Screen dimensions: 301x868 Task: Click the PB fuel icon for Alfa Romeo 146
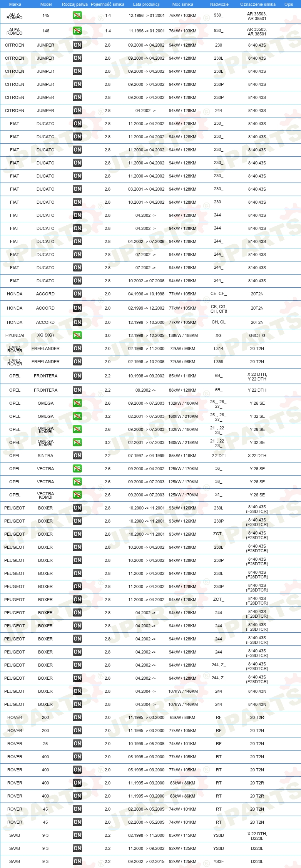click(x=77, y=31)
